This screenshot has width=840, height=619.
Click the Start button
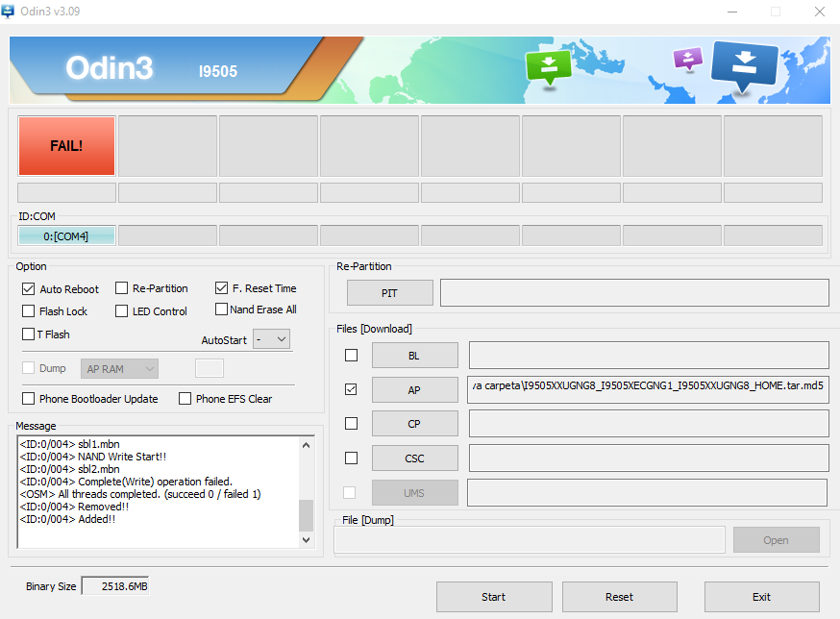click(x=494, y=597)
